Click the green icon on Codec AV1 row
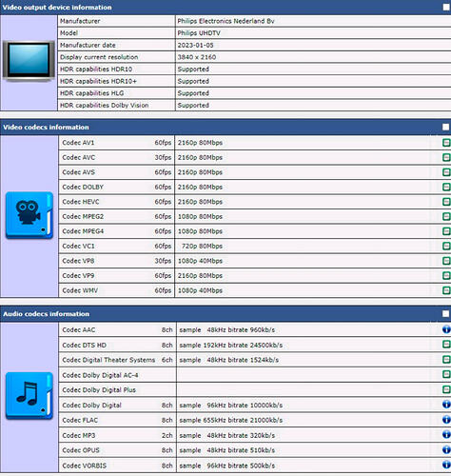Screen dimensions: 451x476 [446, 143]
